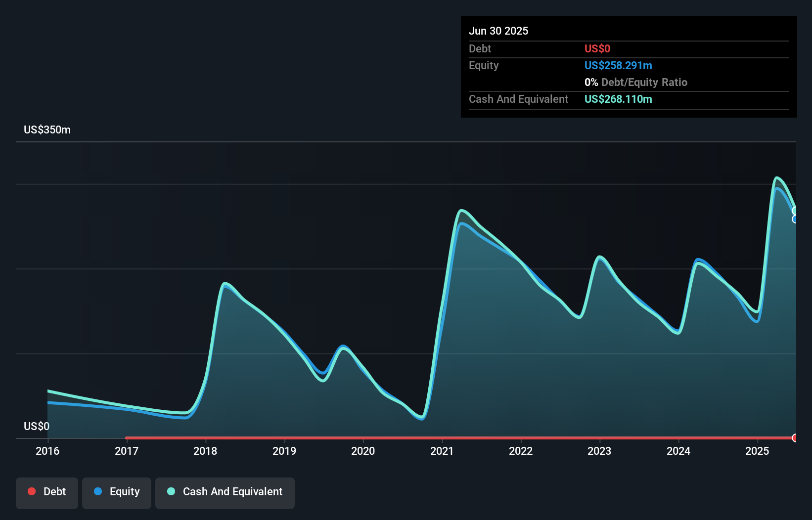Click the US$258.291m Equity value
812x520 pixels.
coord(618,65)
